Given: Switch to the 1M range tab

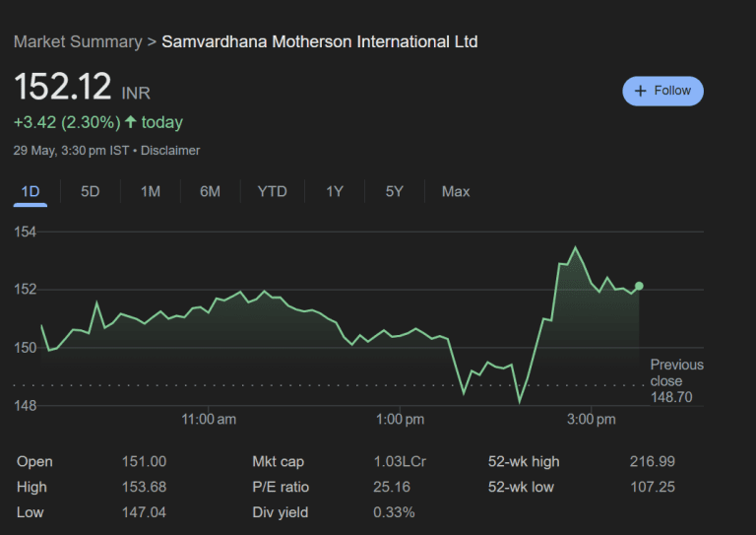Looking at the screenshot, I should [x=151, y=191].
